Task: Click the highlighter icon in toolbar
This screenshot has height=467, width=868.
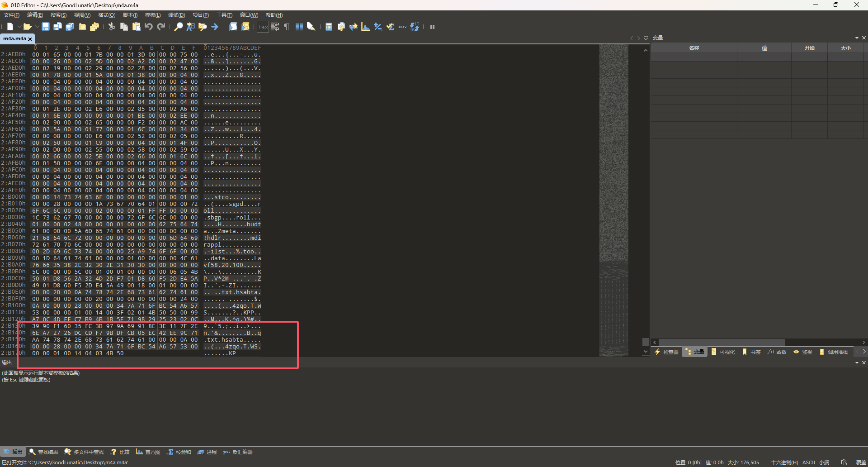Action: click(311, 27)
